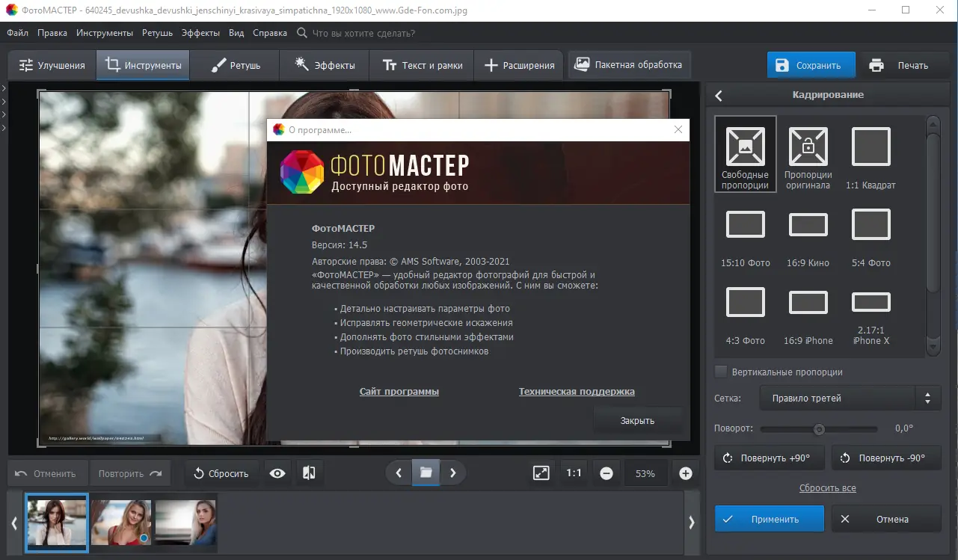Zoom out with the minus icon
This screenshot has height=560, width=958.
(607, 473)
